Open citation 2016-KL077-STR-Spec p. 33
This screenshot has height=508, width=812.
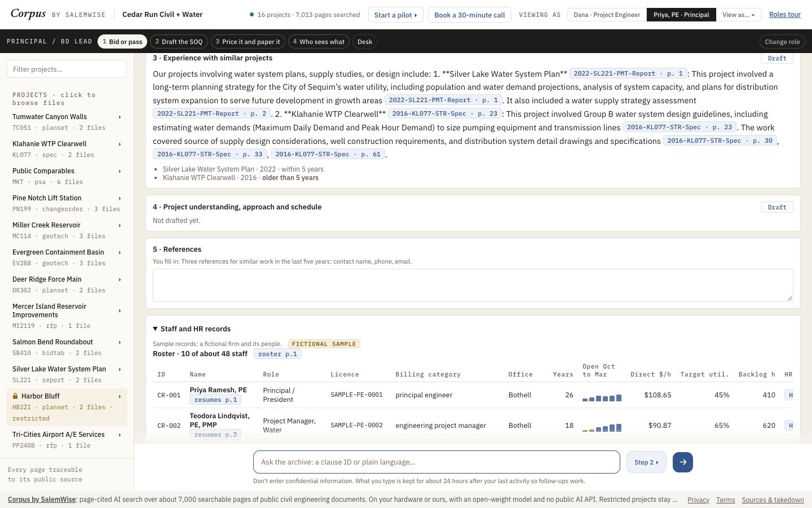(x=210, y=154)
